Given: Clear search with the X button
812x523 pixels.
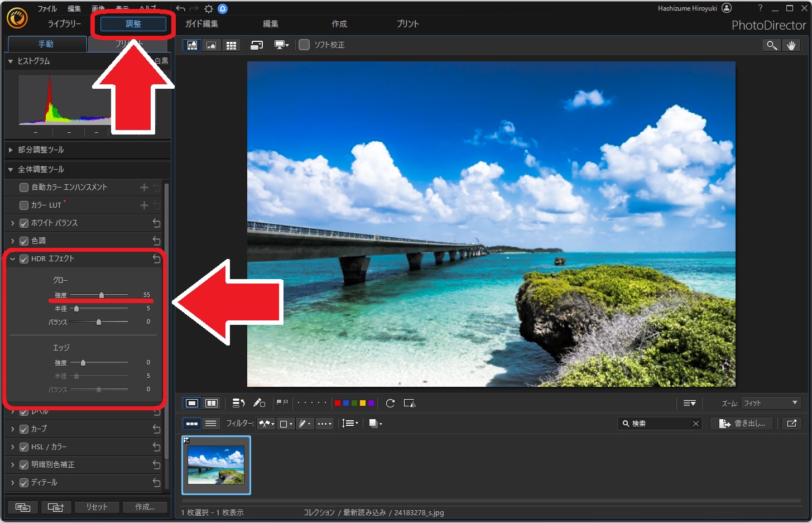Looking at the screenshot, I should (x=696, y=424).
